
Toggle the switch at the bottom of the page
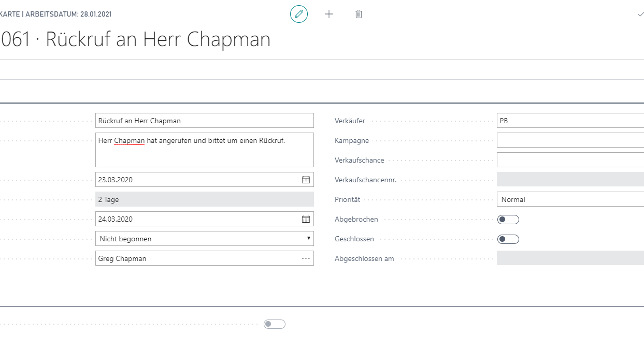point(275,323)
